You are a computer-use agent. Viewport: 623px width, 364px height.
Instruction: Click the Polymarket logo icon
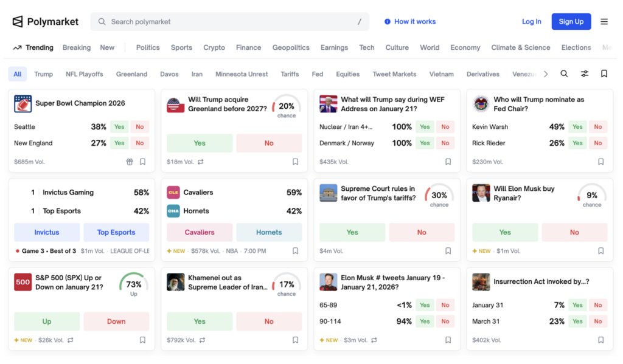(18, 22)
